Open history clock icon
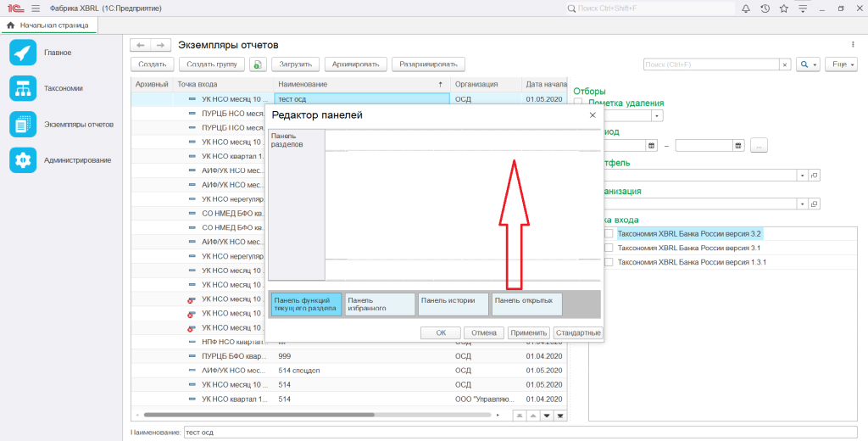 point(765,8)
